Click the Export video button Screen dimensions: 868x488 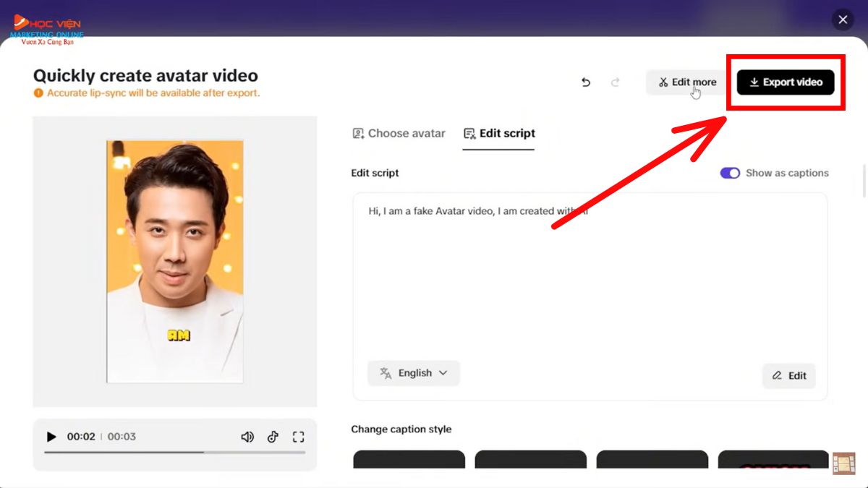click(x=786, y=82)
